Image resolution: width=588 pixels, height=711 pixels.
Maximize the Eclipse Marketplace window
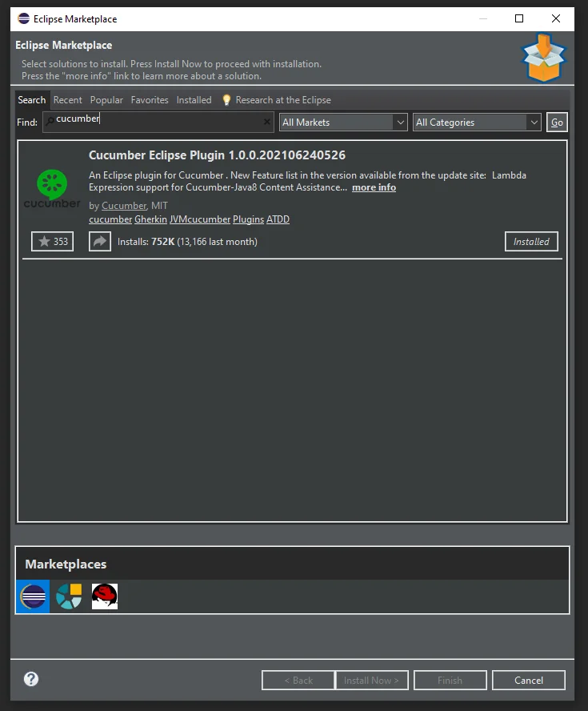click(x=519, y=18)
